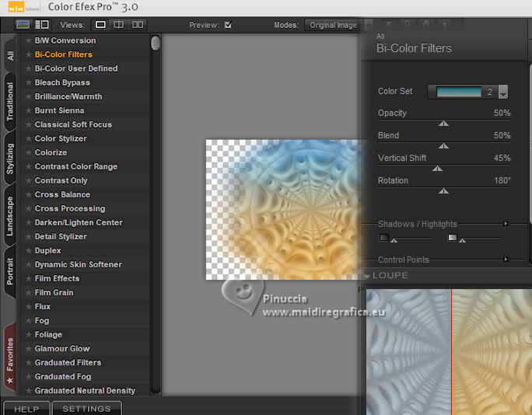Star the Colorize filter

pos(29,152)
